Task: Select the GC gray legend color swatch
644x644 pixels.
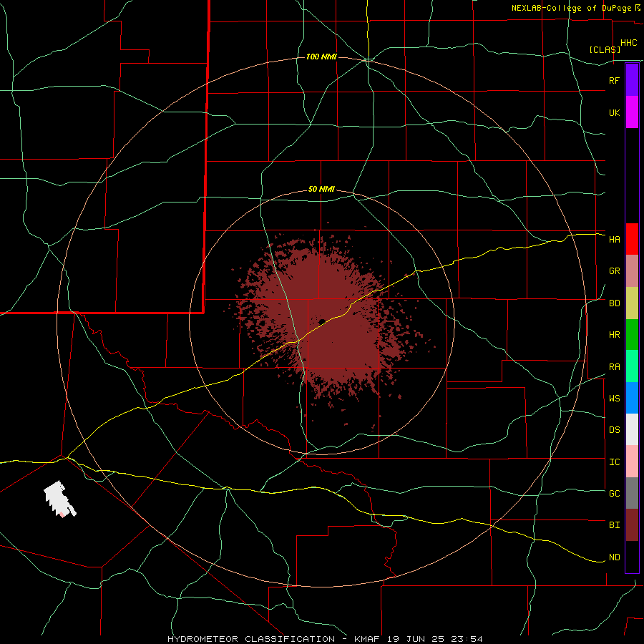Action: point(632,493)
